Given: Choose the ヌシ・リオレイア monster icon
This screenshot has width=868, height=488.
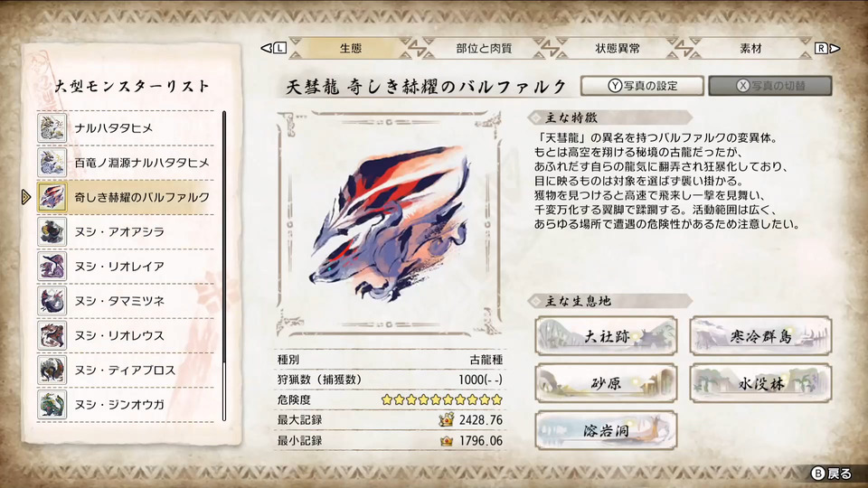Looking at the screenshot, I should [x=52, y=266].
